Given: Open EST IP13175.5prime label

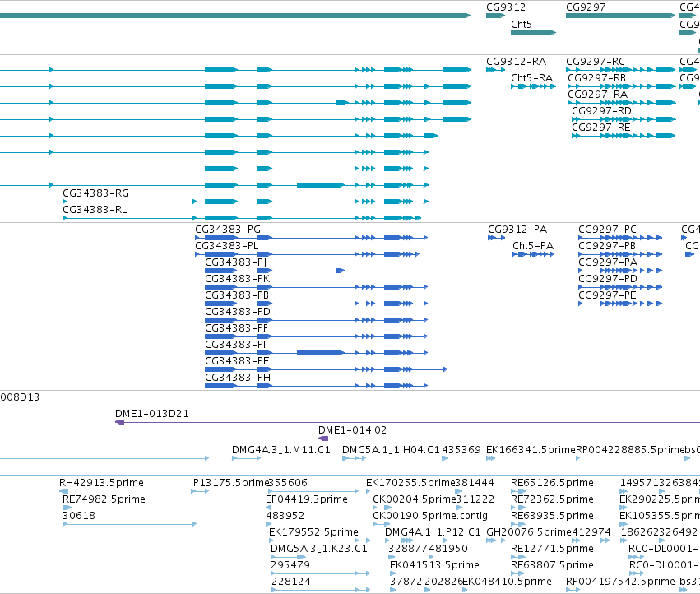Looking at the screenshot, I should coord(229,483).
